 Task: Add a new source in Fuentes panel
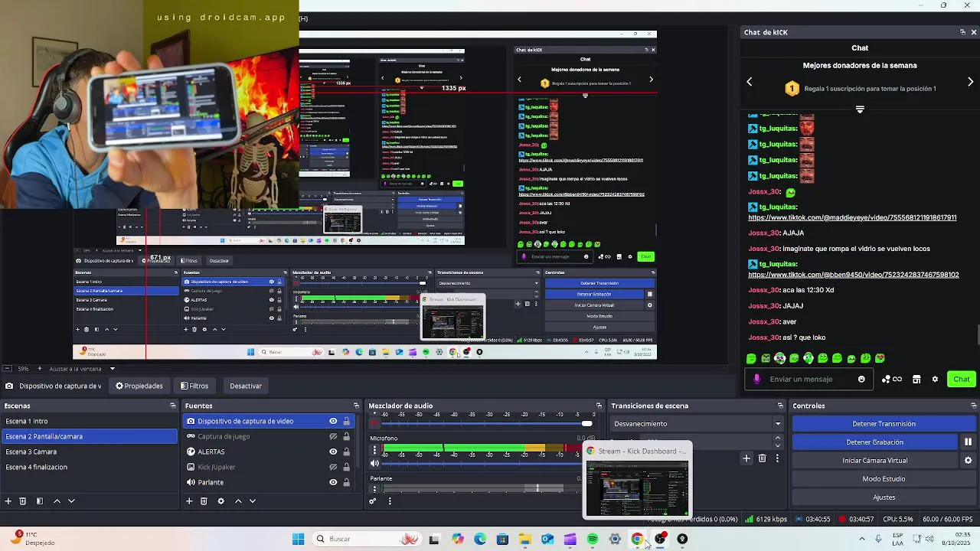[189, 501]
